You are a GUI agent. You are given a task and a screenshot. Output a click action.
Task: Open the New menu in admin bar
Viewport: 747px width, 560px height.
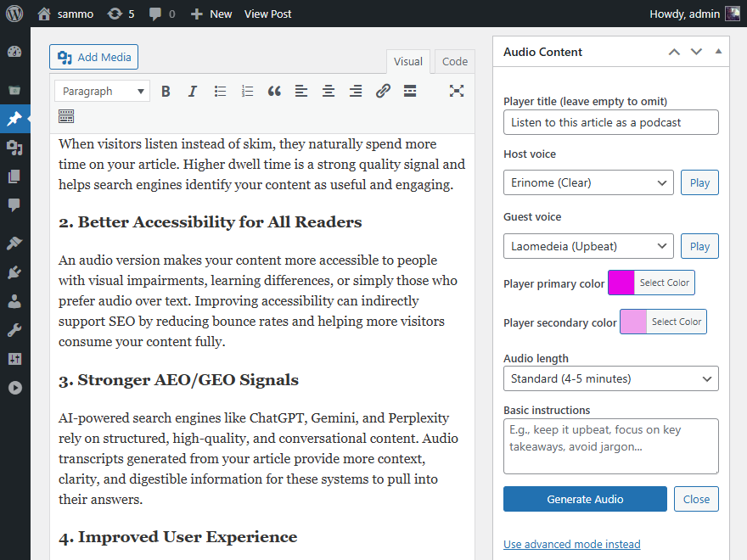tap(211, 14)
